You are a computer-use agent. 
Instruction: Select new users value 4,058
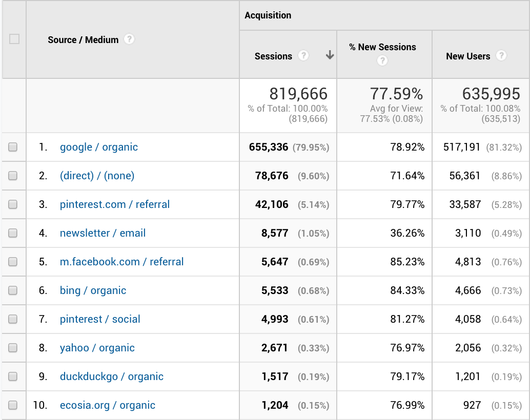click(x=468, y=319)
